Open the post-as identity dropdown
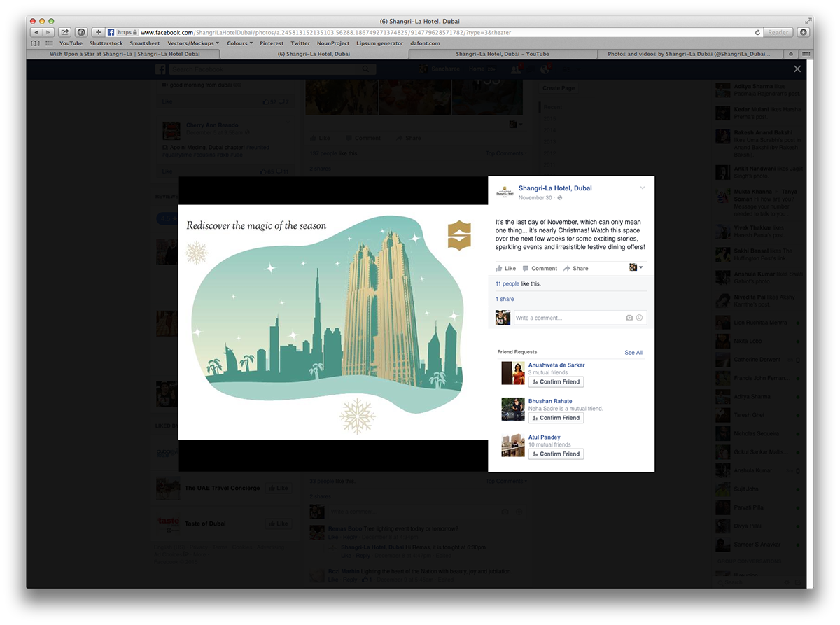The image size is (840, 625). pyautogui.click(x=636, y=267)
